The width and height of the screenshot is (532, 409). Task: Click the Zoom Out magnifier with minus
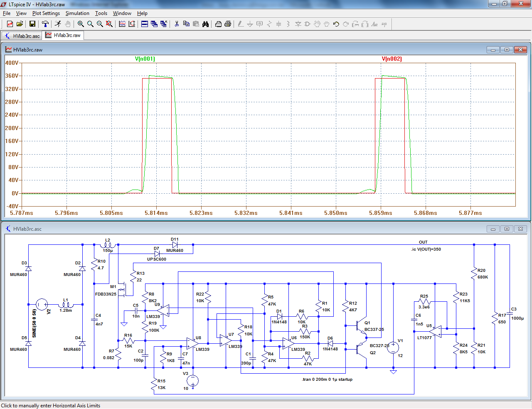pyautogui.click(x=100, y=24)
